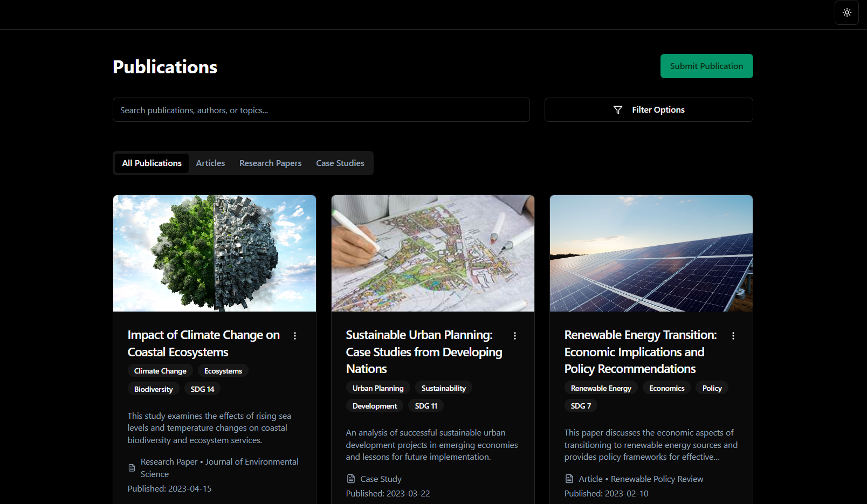Viewport: 867px width, 504px height.
Task: Click the SDG 14 tag
Action: tap(203, 389)
